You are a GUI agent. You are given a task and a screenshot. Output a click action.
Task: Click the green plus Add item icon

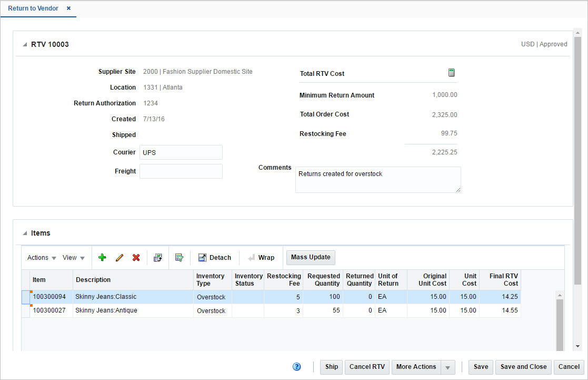(x=102, y=258)
